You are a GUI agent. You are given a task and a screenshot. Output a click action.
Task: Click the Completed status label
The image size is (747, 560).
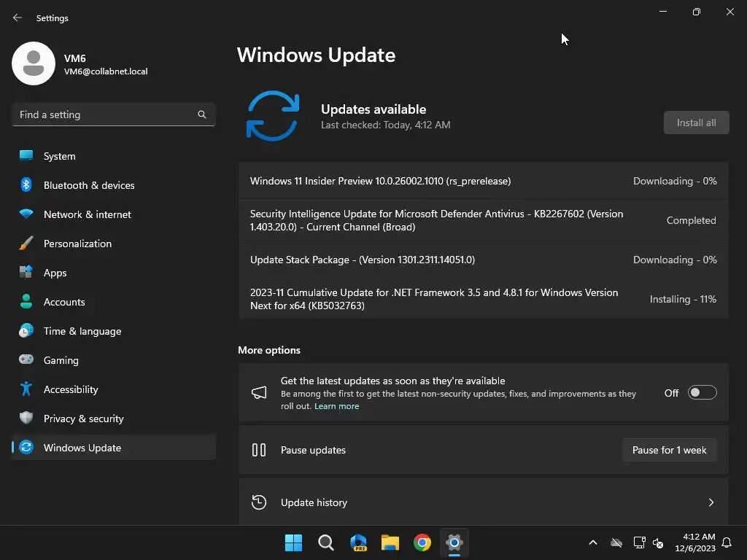click(x=692, y=220)
